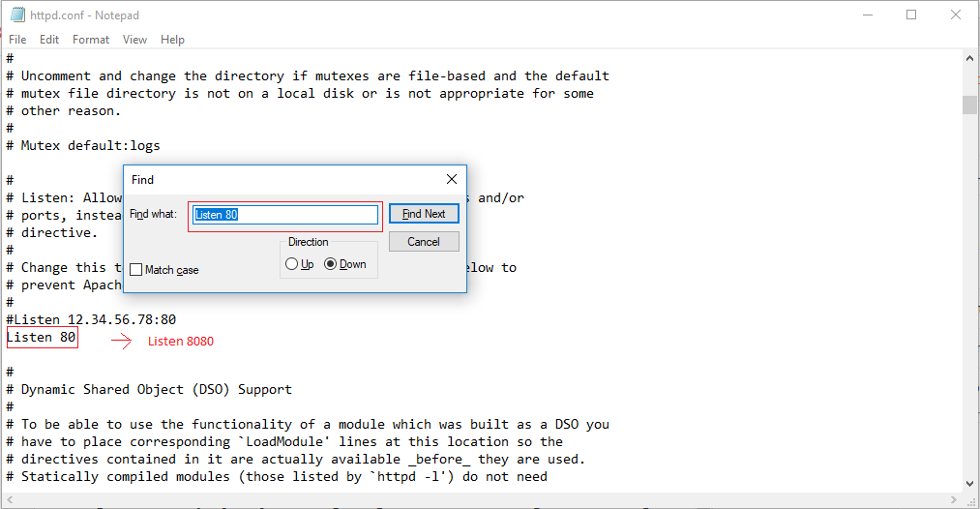This screenshot has height=509, width=980.
Task: Click the scrollbar down arrow
Action: pyautogui.click(x=969, y=483)
